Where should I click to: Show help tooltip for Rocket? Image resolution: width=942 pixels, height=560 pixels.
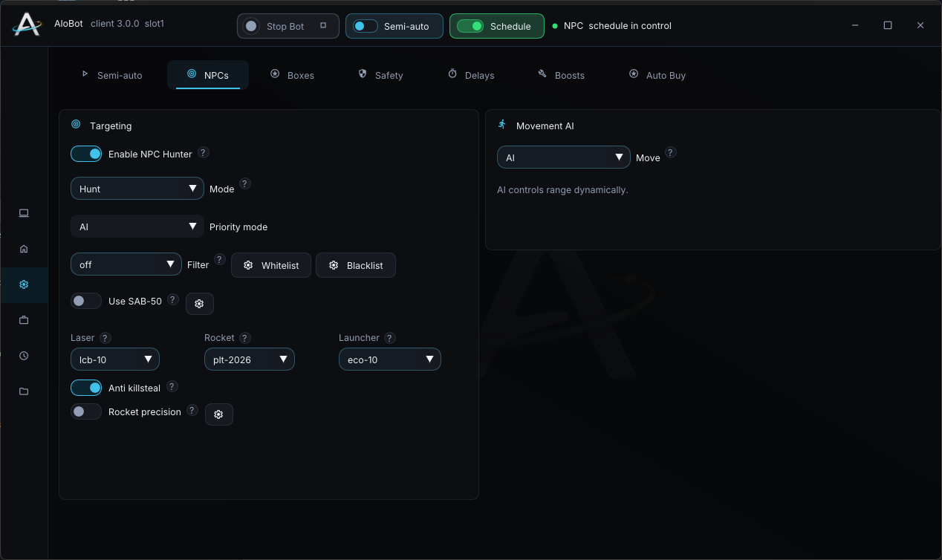point(245,338)
